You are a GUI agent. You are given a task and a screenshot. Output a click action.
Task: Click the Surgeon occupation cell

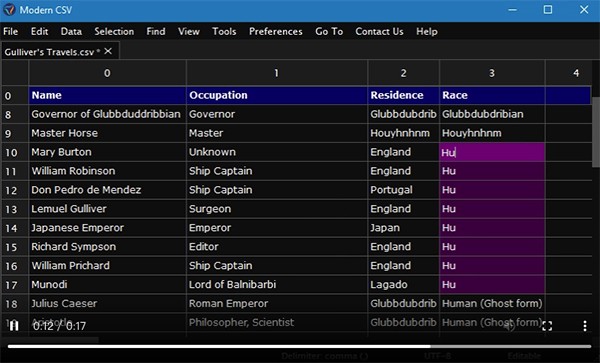point(277,209)
